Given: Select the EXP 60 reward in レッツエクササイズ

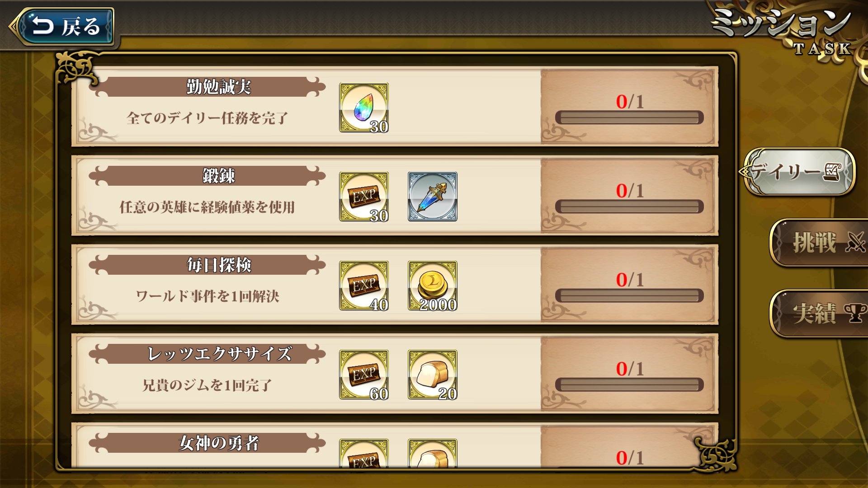Looking at the screenshot, I should (364, 375).
